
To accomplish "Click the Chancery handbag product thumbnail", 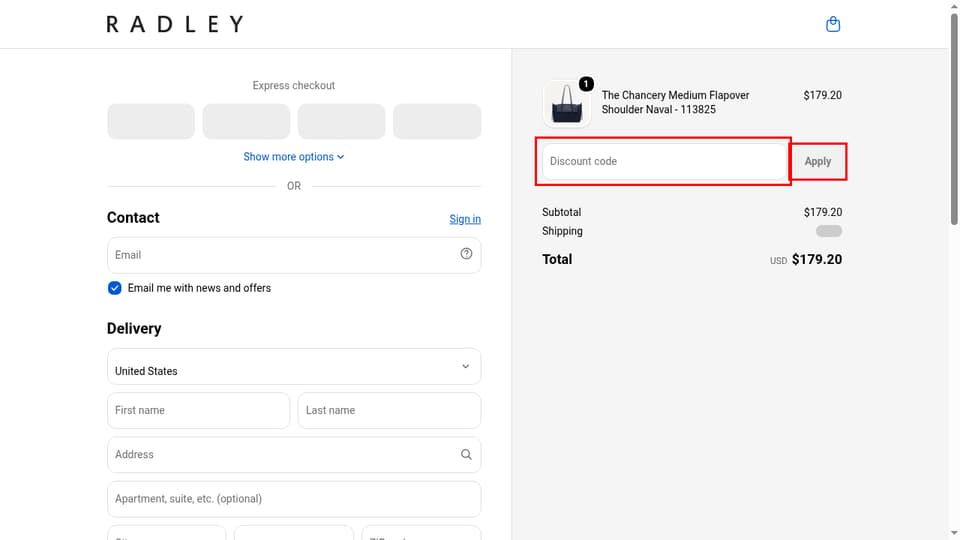I will pyautogui.click(x=566, y=103).
